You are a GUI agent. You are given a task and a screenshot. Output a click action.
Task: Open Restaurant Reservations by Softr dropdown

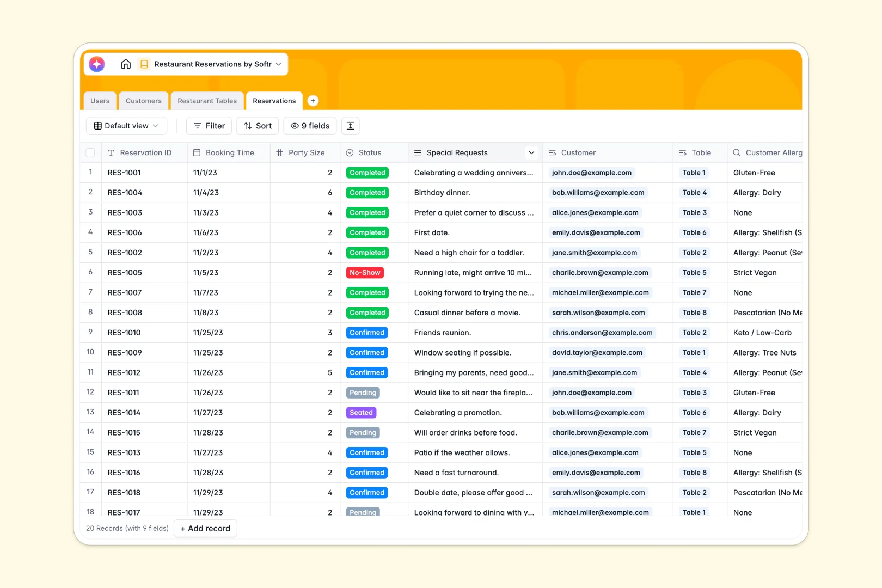click(218, 64)
